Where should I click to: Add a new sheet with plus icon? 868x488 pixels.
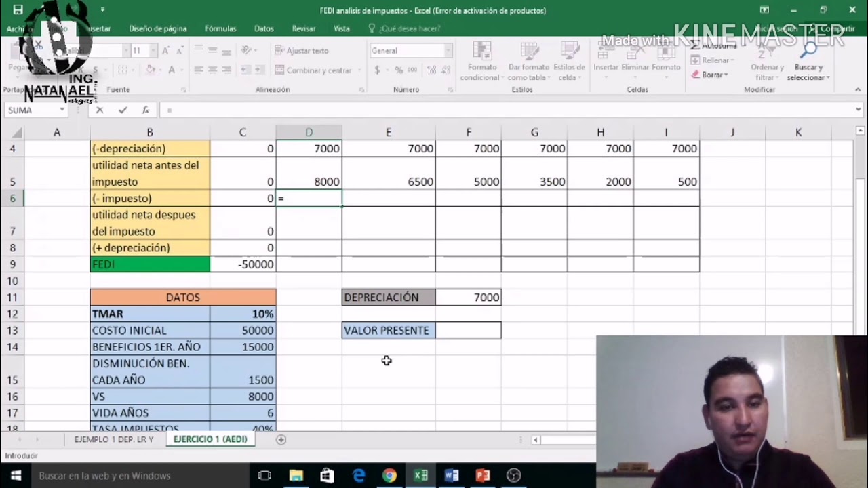pyautogui.click(x=281, y=439)
